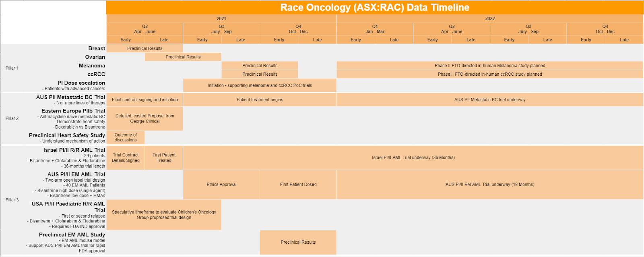Select the Breast row label

97,48
